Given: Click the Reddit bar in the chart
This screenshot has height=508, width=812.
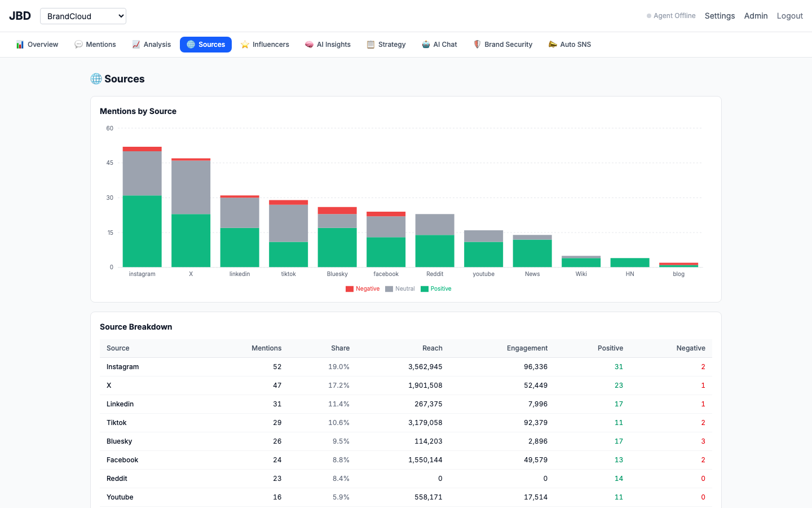Looking at the screenshot, I should [435, 240].
